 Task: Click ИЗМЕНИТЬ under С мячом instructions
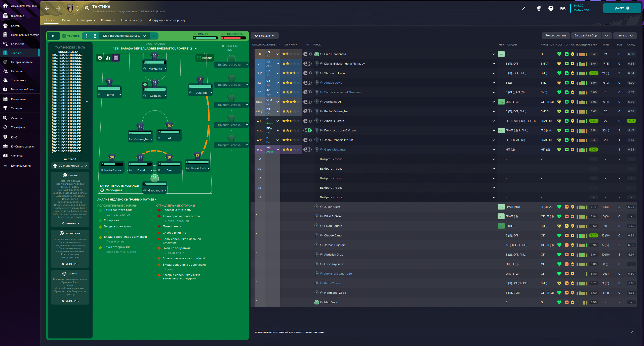(x=70, y=223)
